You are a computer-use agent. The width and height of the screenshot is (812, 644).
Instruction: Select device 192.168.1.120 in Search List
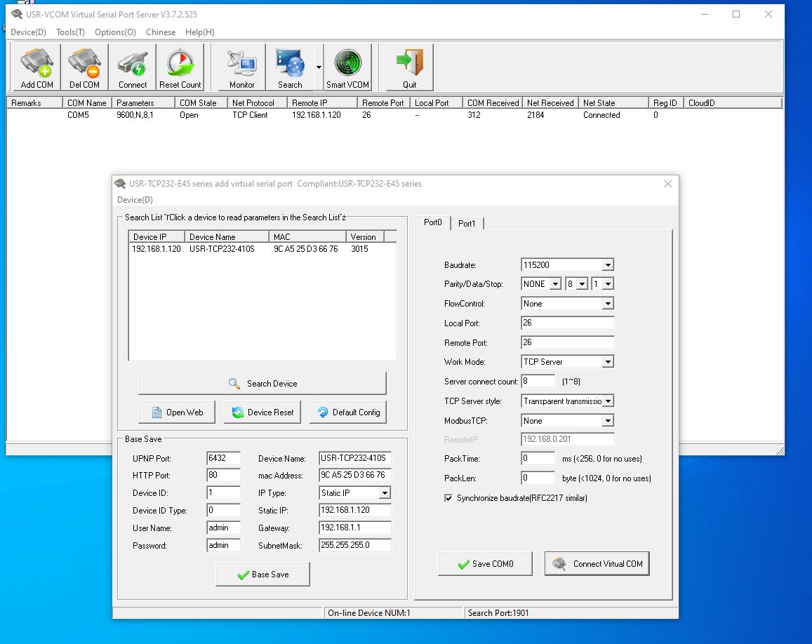click(x=157, y=249)
